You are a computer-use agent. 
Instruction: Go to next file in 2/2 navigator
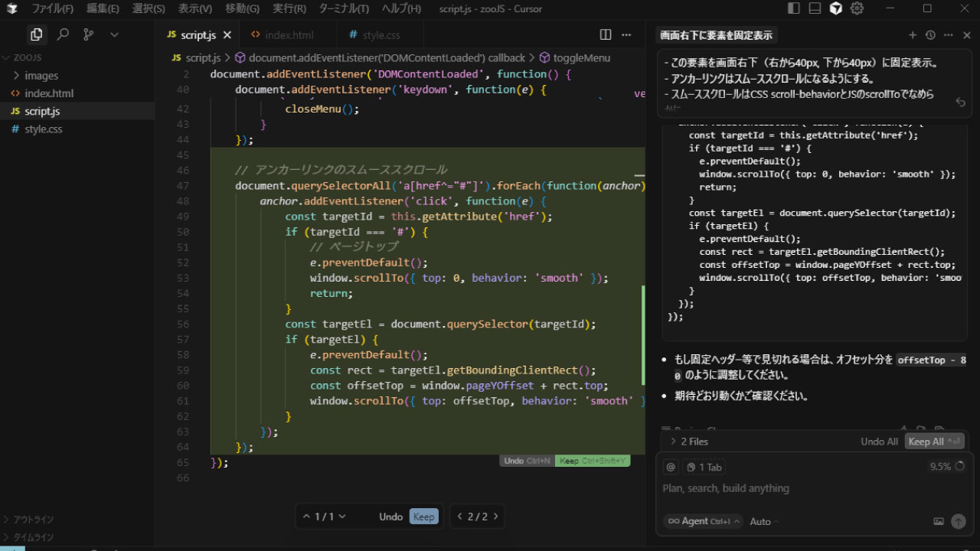495,517
